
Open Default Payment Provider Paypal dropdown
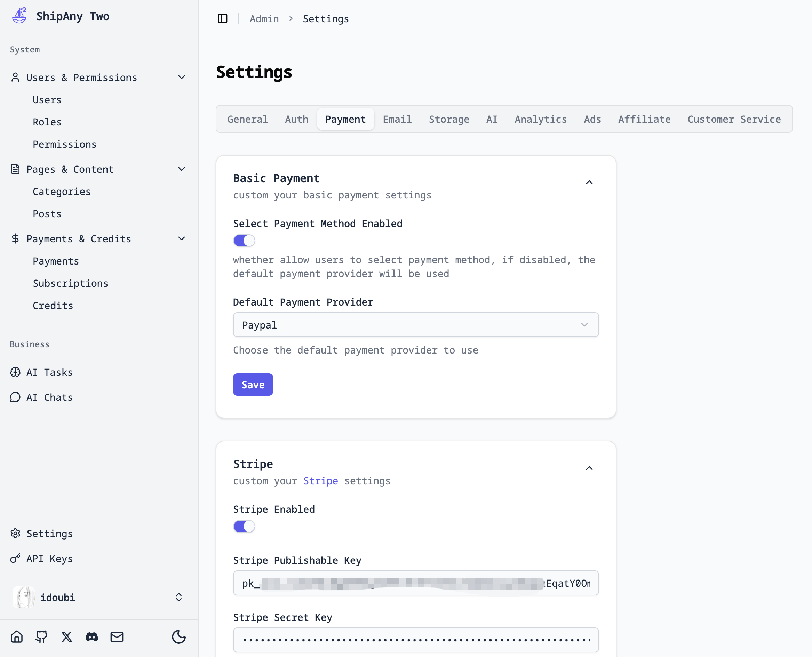(415, 325)
